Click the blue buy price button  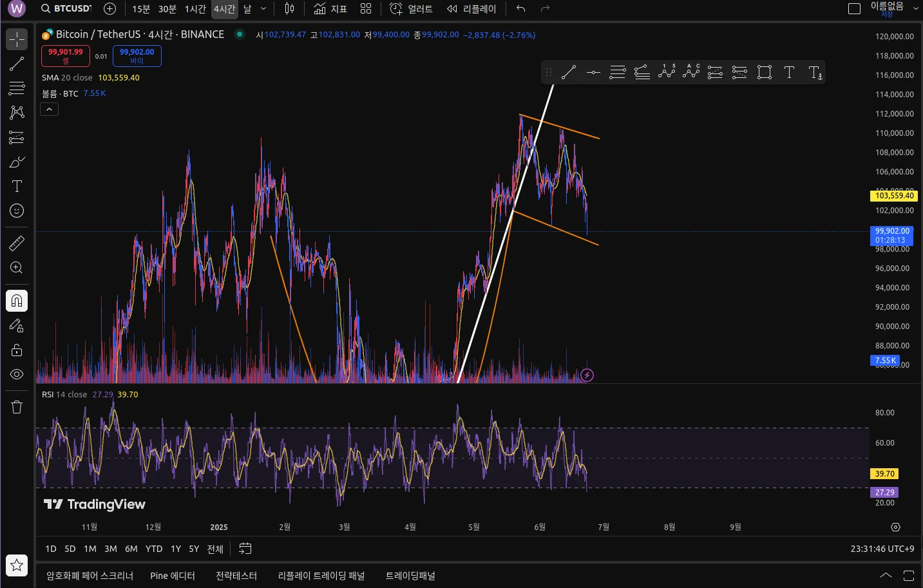137,56
